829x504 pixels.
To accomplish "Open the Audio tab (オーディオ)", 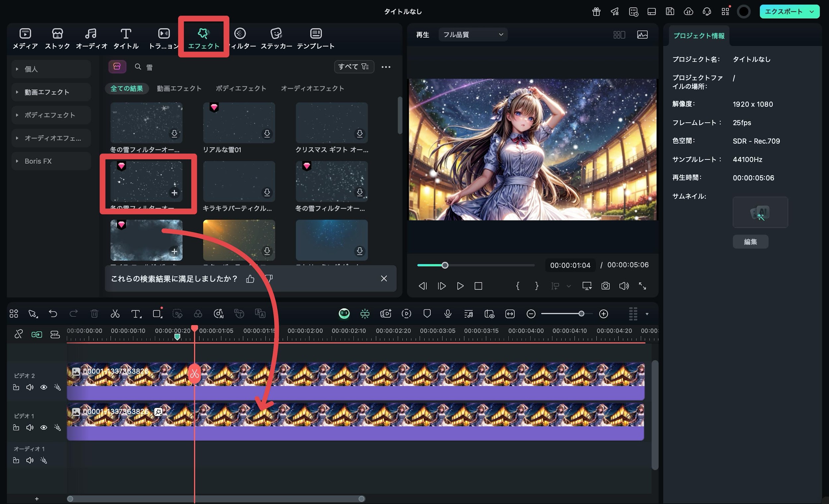I will (91, 39).
